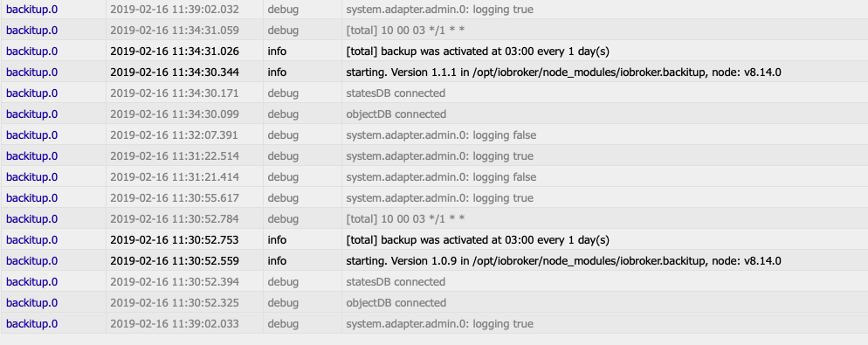This screenshot has height=345, width=868.
Task: Click the Version 1.1.1 starting message
Action: pos(563,72)
